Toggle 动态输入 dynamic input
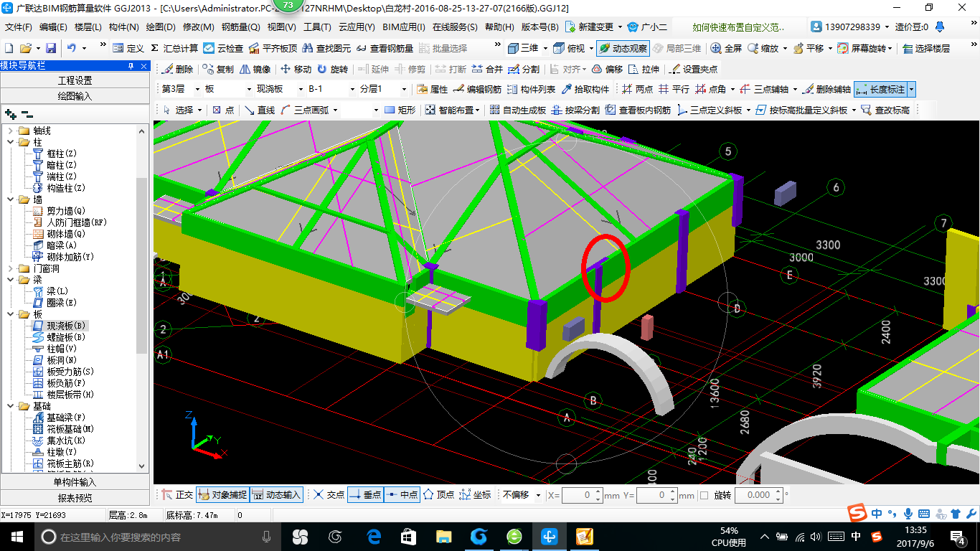 (277, 495)
